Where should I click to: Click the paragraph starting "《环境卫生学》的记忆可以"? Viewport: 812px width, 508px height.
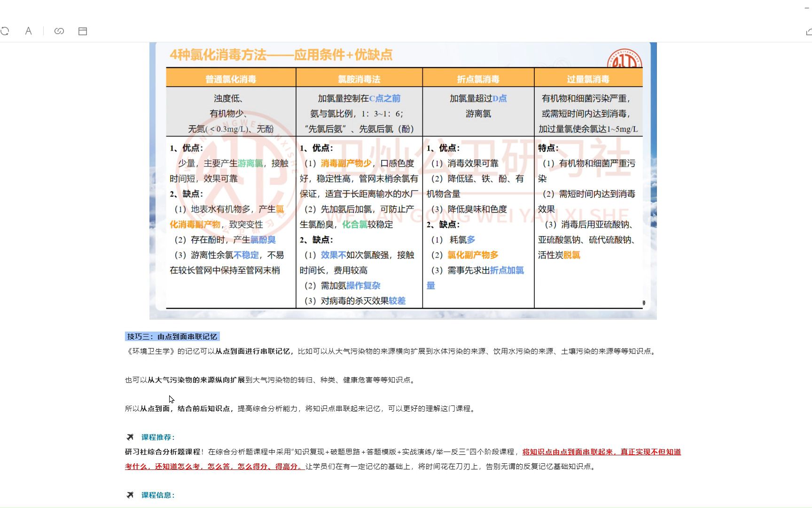tap(390, 351)
